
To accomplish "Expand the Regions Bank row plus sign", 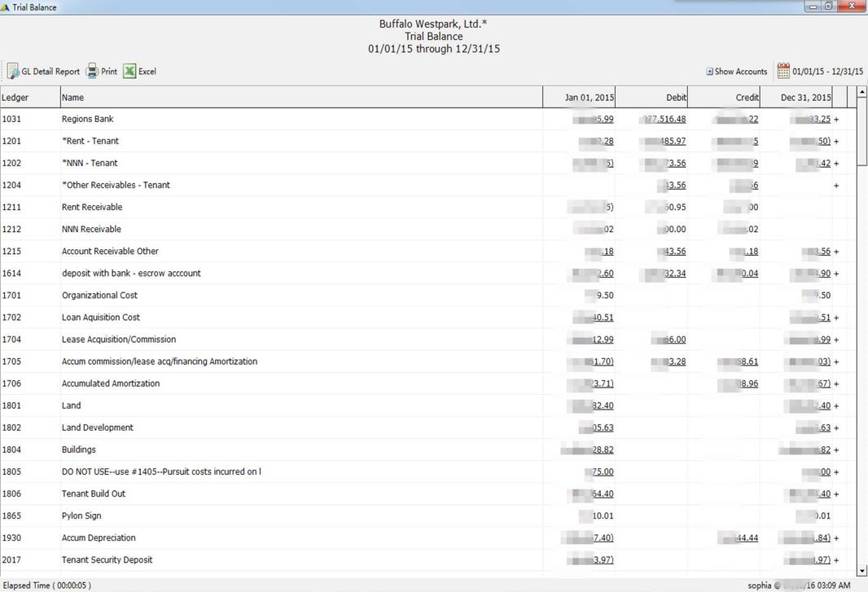I will 836,119.
